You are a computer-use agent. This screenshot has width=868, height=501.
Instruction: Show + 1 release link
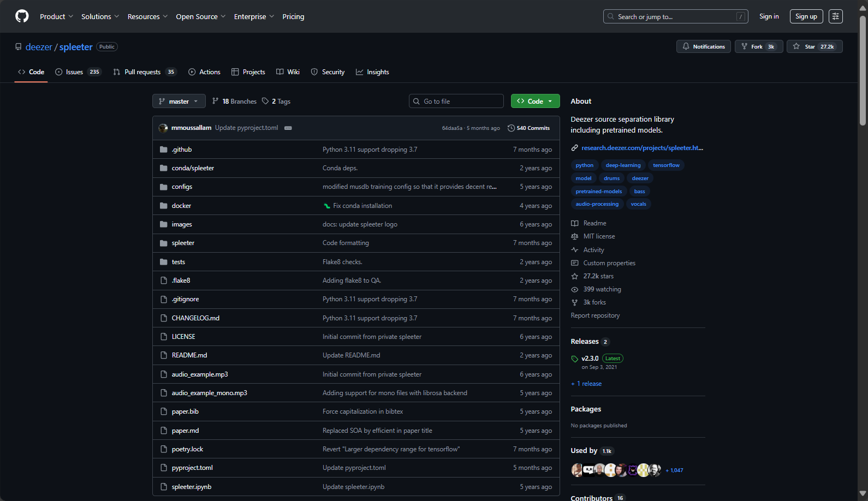pos(586,384)
